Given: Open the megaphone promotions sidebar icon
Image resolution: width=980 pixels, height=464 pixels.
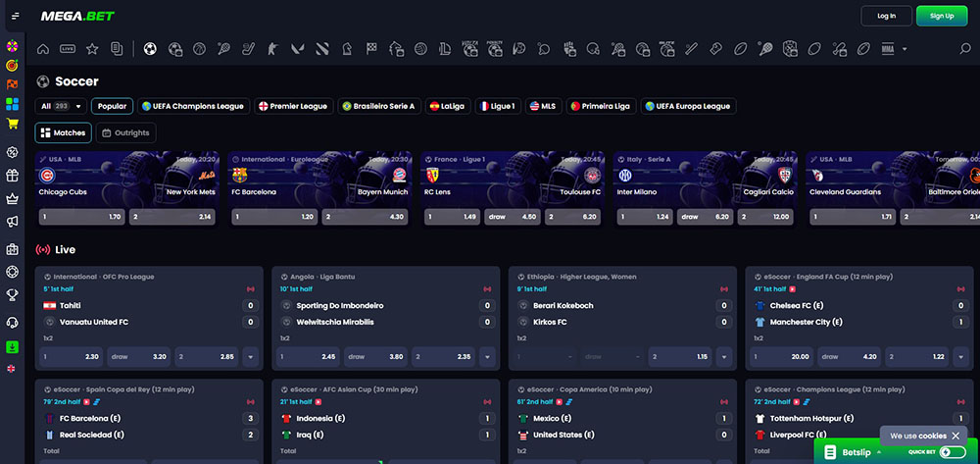Looking at the screenshot, I should point(12,222).
